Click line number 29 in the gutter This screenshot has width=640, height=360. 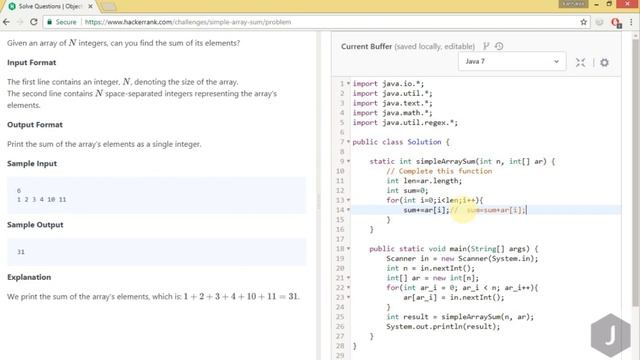click(340, 356)
